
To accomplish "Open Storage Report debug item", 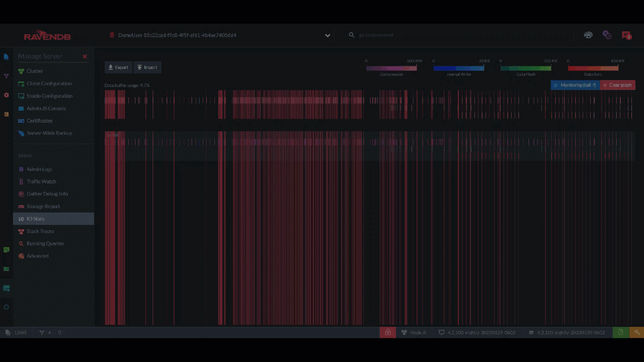I will 53,207.
